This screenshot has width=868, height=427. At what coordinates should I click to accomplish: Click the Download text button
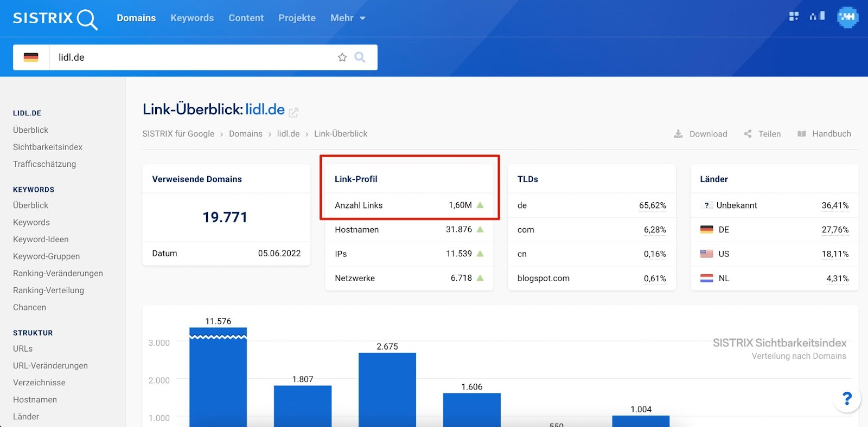[x=708, y=134]
